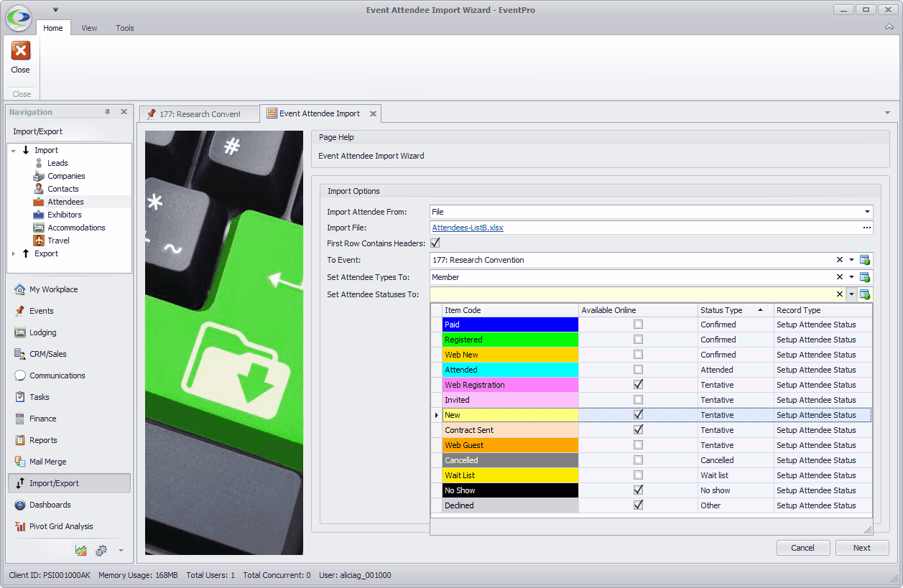
Task: Open Events navigation icon
Action: pos(20,311)
